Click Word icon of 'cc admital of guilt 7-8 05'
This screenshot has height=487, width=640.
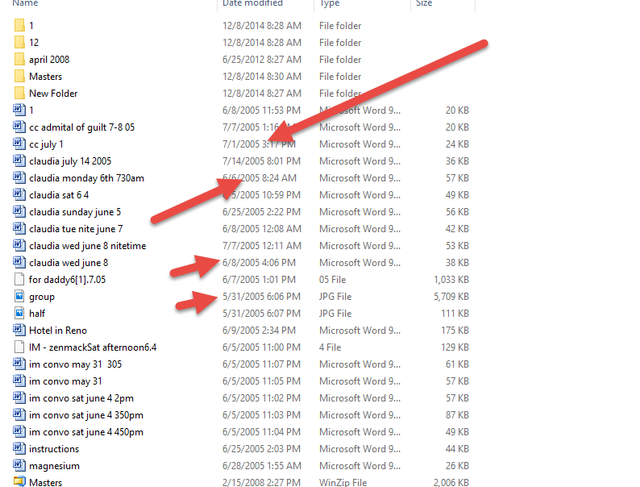[x=19, y=127]
